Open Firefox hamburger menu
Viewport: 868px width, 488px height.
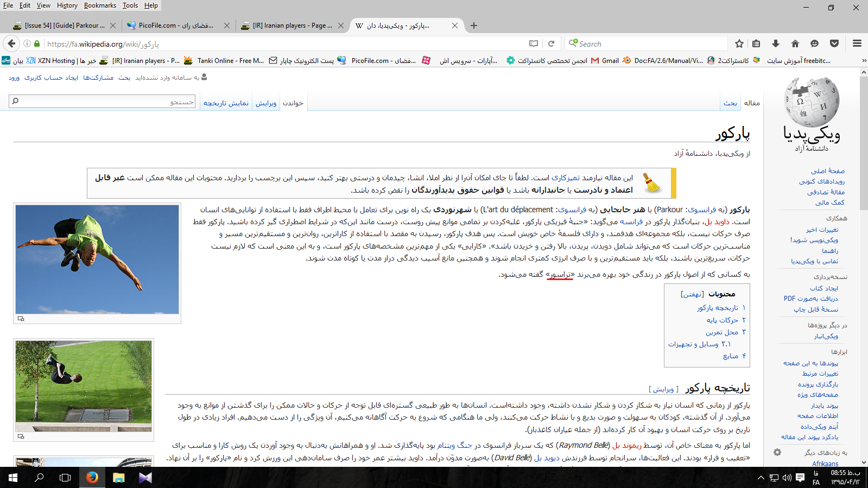pyautogui.click(x=857, y=43)
